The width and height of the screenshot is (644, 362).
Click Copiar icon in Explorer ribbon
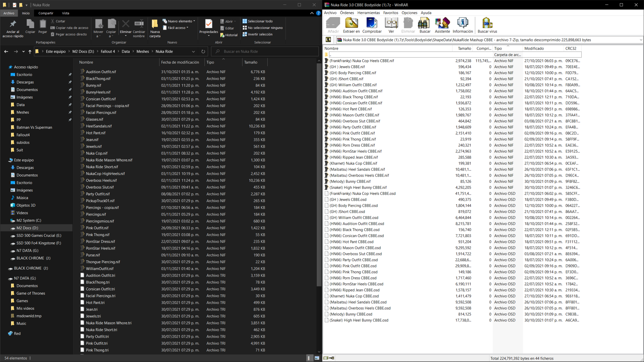pyautogui.click(x=30, y=24)
